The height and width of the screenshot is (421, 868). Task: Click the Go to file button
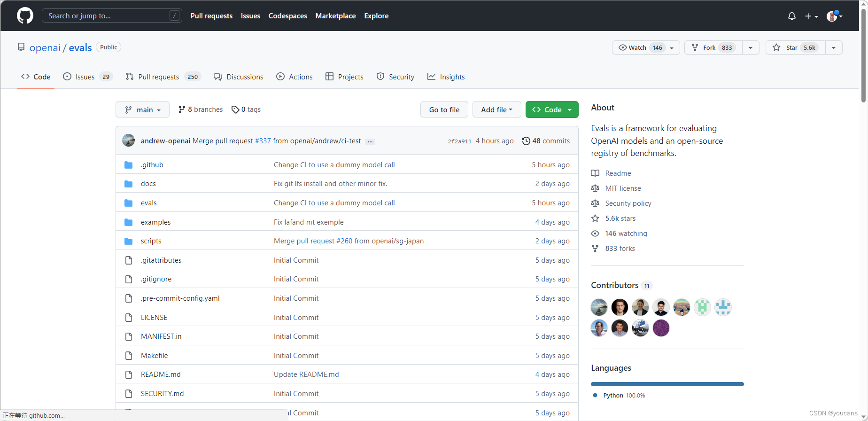click(444, 109)
